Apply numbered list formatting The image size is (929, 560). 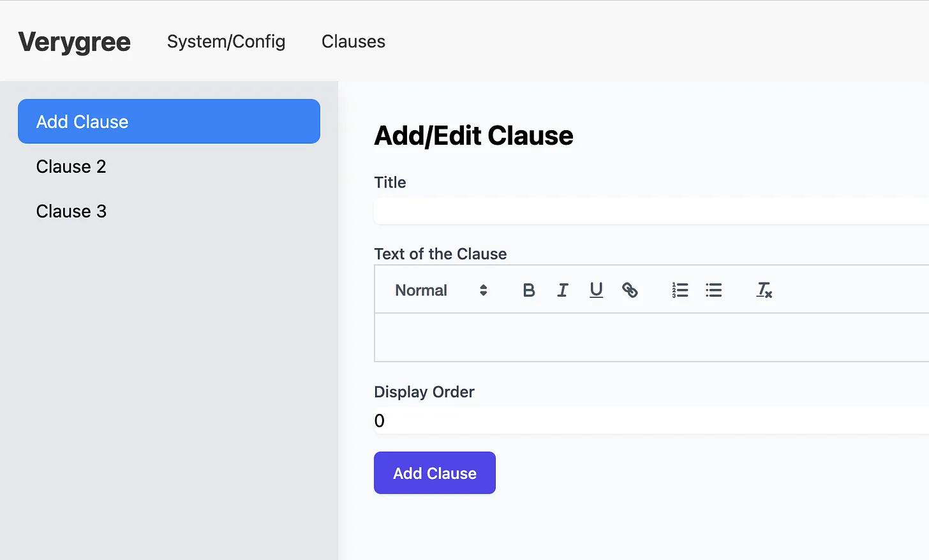point(680,290)
